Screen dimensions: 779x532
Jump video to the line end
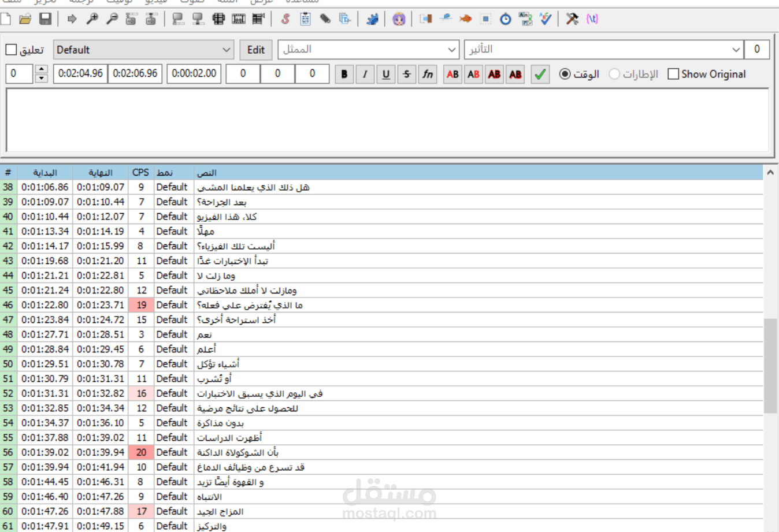[x=151, y=19]
